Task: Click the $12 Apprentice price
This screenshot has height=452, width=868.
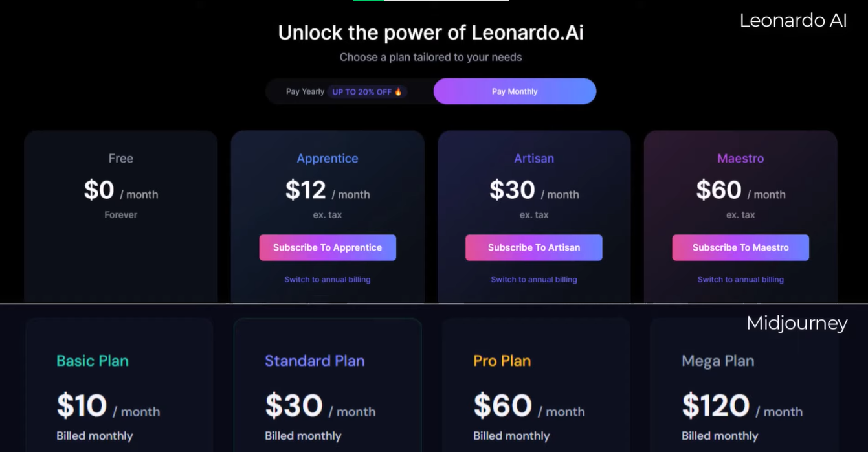Action: point(306,190)
